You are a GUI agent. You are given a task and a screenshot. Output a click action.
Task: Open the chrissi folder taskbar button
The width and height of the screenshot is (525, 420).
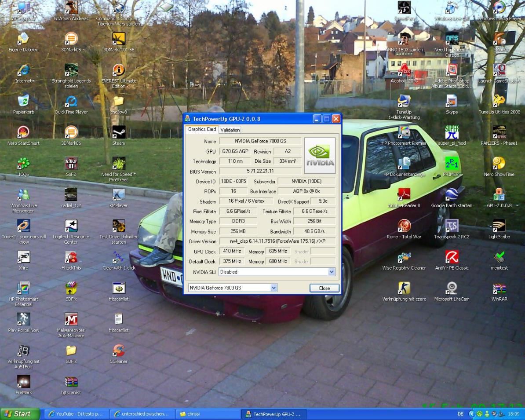pyautogui.click(x=208, y=414)
